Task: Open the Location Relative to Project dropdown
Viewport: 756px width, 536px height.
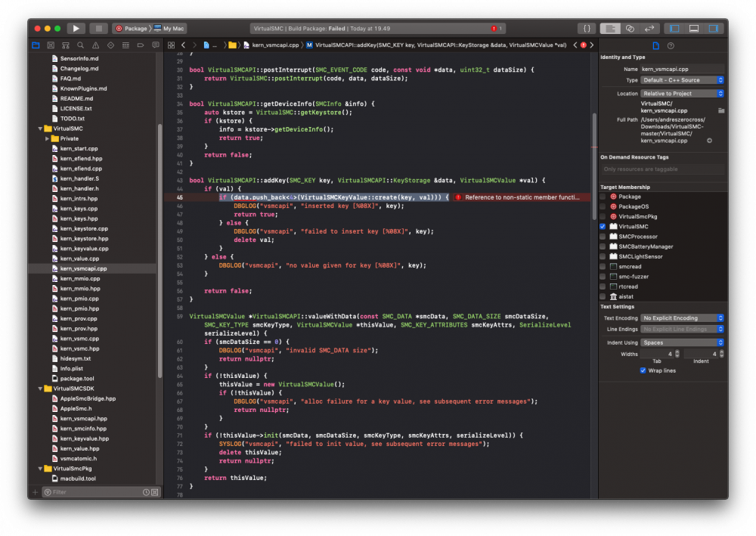Action: pos(682,94)
